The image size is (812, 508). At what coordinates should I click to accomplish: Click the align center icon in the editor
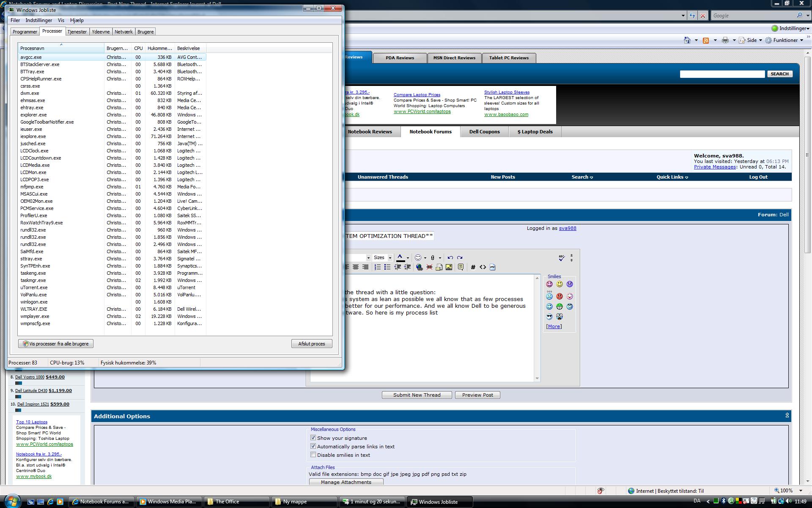tap(356, 267)
